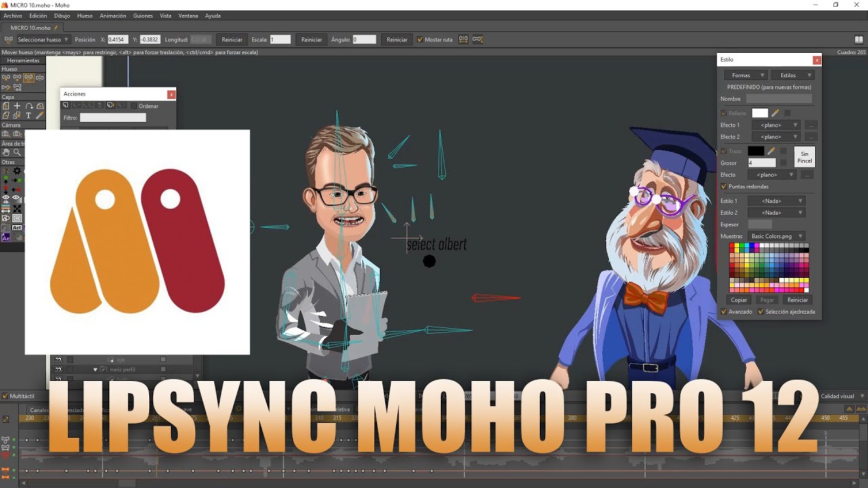The height and width of the screenshot is (488, 868).
Task: Open the Guiones menu
Action: 143,16
